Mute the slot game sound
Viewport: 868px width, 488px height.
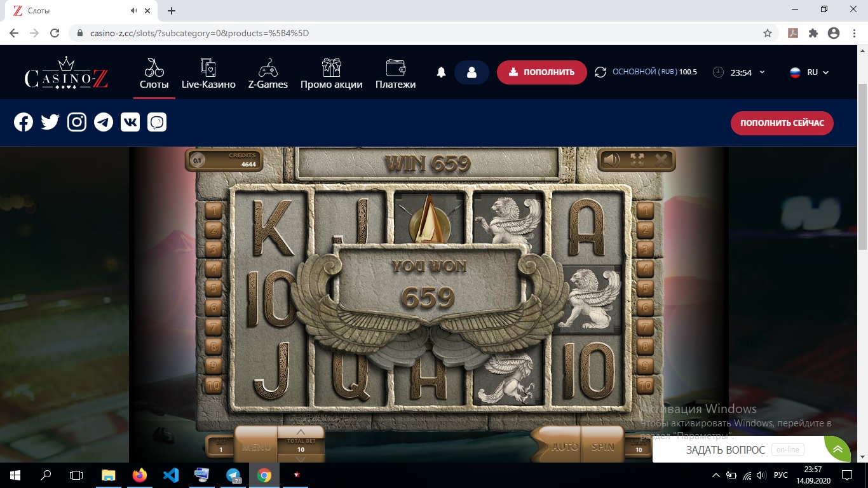pyautogui.click(x=611, y=160)
